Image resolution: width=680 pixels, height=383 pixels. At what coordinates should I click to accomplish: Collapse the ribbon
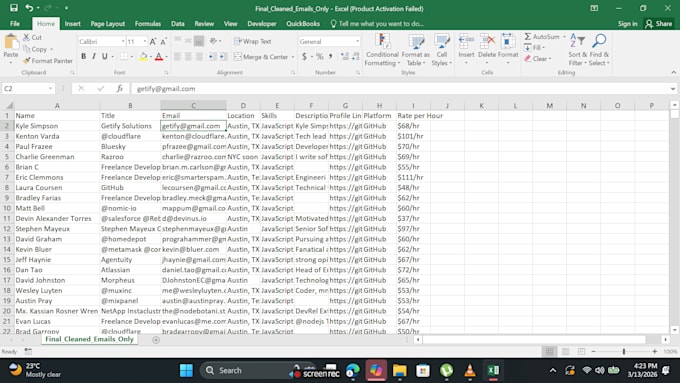pos(673,72)
